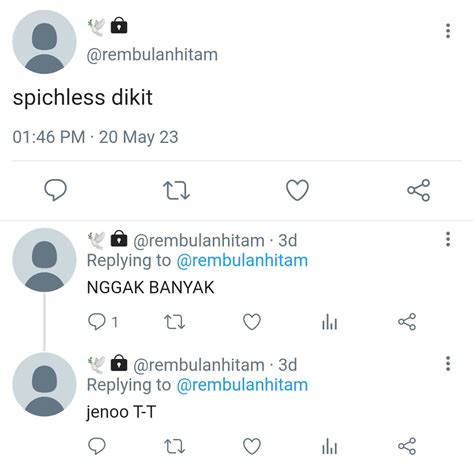The image size is (474, 467).
Task: Share the "spichless dikit" main tweet
Action: 419,190
